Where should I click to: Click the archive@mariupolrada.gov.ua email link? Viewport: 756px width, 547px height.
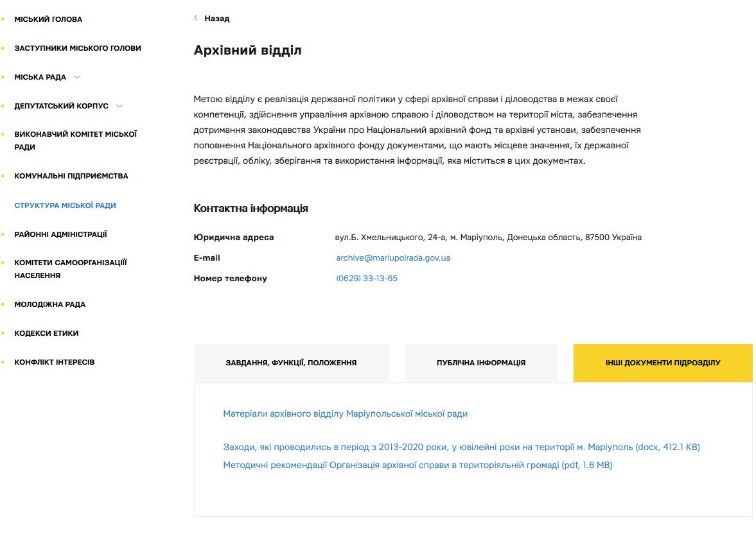click(x=393, y=258)
